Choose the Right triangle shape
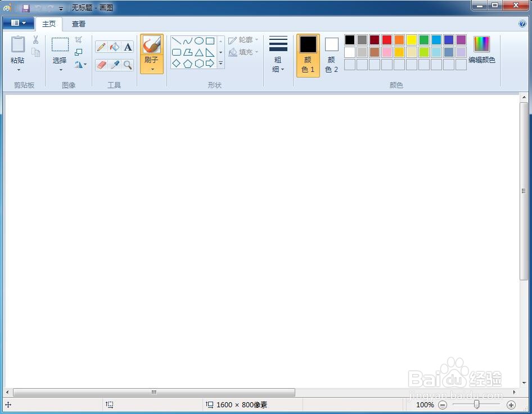 (x=210, y=52)
